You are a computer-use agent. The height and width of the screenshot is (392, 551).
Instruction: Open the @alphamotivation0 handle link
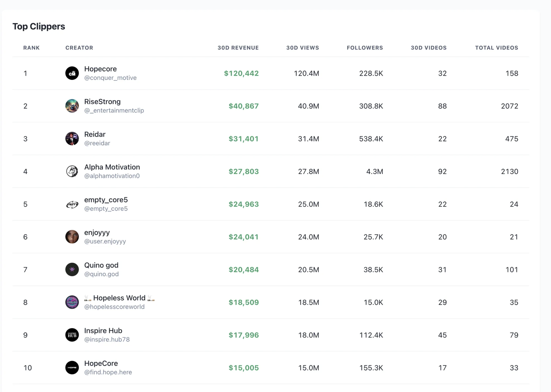coord(112,176)
